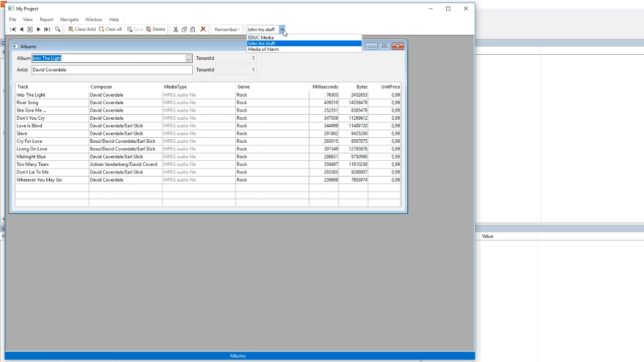Open the Remember dropdown
The height and width of the screenshot is (362, 644).
(227, 30)
